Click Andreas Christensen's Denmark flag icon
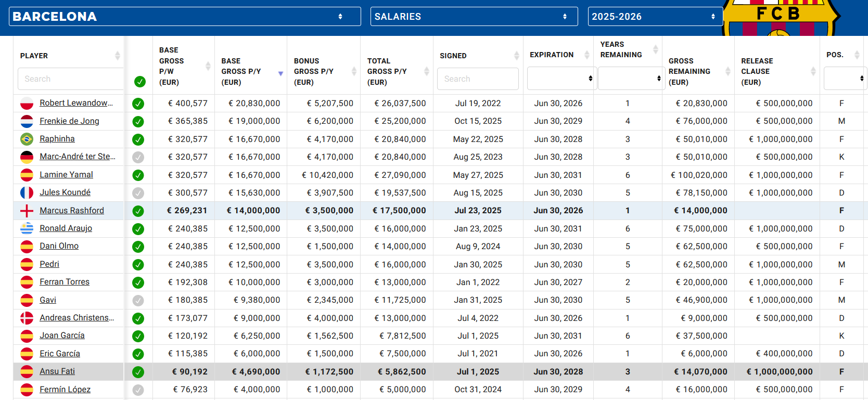Screen dimensions: 868x400 click(x=27, y=318)
